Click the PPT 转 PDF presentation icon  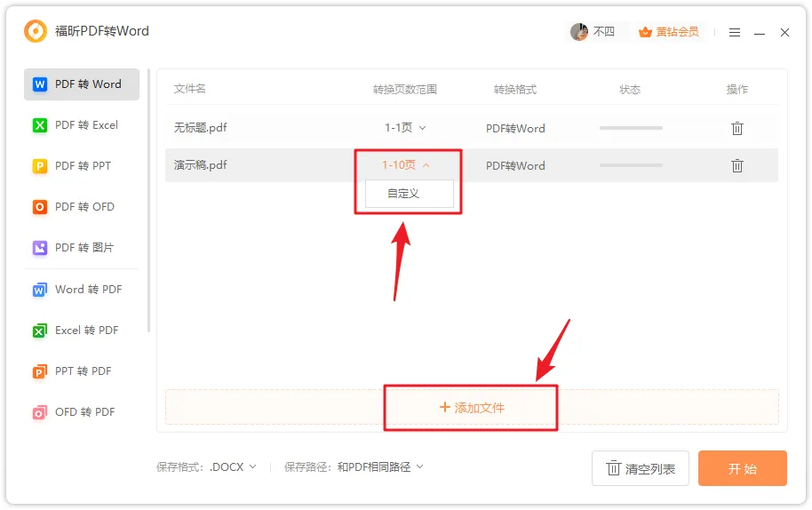click(x=40, y=371)
